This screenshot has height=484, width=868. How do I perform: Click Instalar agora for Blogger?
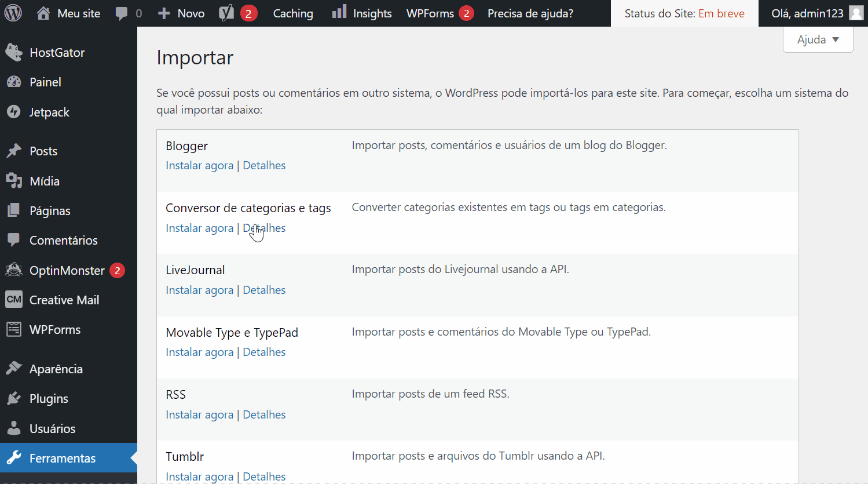click(x=200, y=165)
